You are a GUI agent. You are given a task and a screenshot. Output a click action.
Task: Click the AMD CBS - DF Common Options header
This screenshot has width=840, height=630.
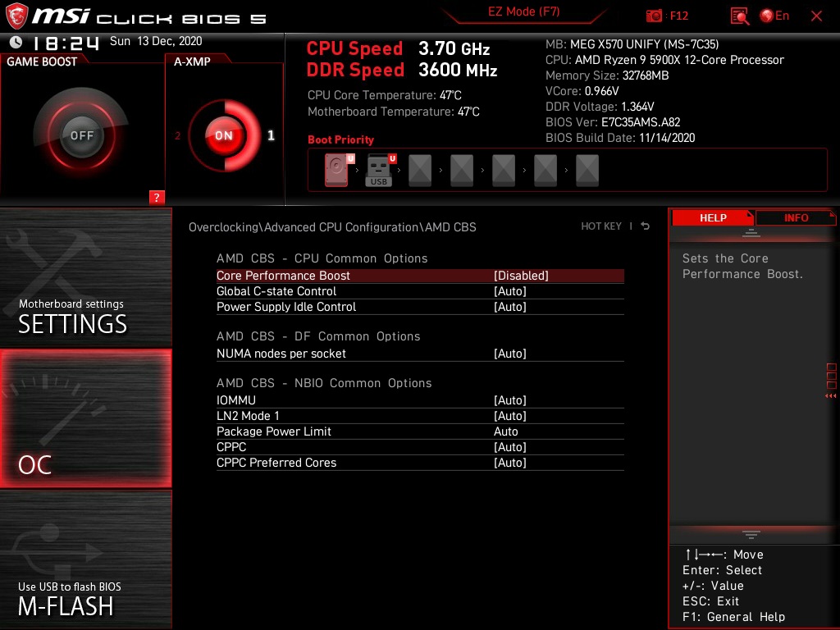pyautogui.click(x=318, y=336)
